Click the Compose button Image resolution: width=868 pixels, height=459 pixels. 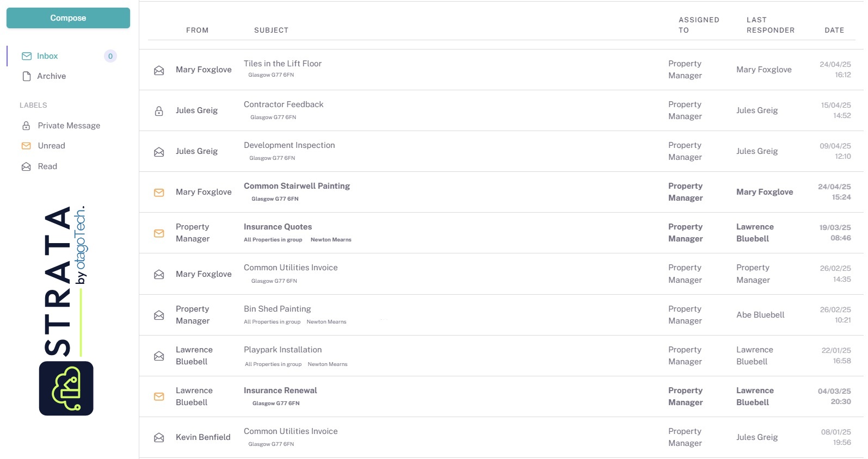pos(68,18)
